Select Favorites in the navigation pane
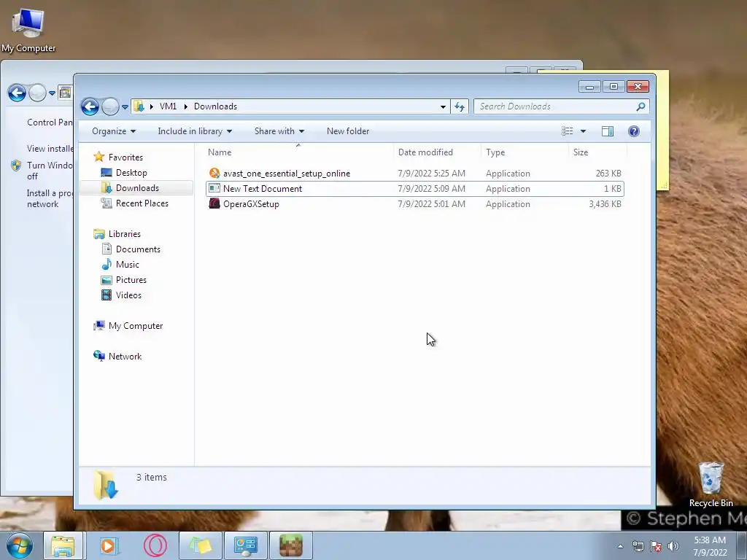This screenshot has width=747, height=560. pyautogui.click(x=125, y=157)
